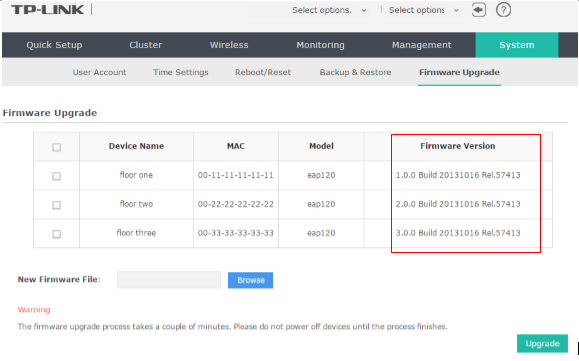Select the Backup & Restore tab

pyautogui.click(x=355, y=72)
